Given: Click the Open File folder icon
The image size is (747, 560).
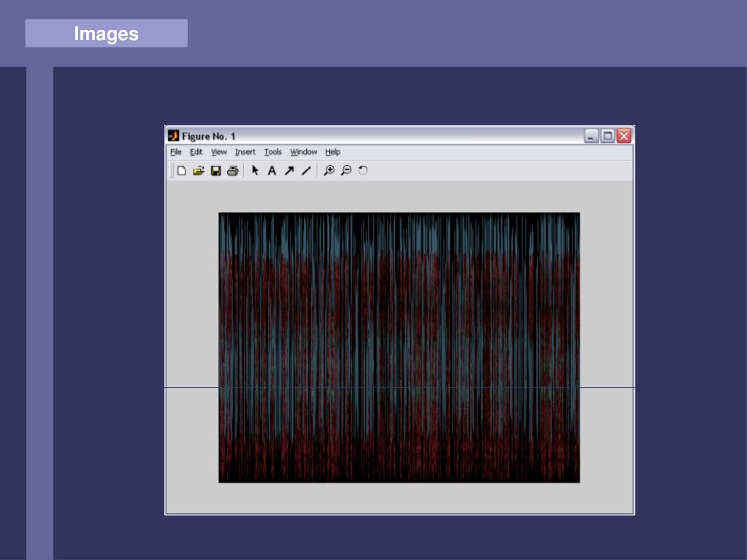Looking at the screenshot, I should point(199,170).
